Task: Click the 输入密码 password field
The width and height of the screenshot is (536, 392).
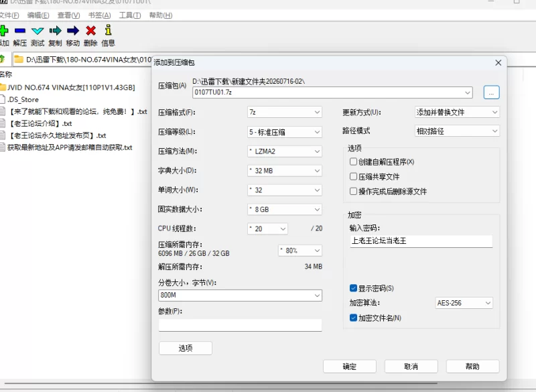Action: click(421, 241)
